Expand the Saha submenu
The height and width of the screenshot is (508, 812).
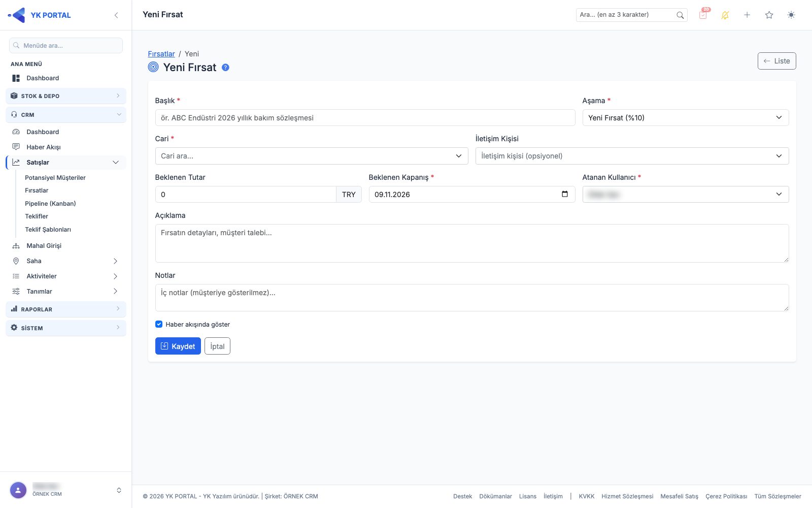click(66, 261)
